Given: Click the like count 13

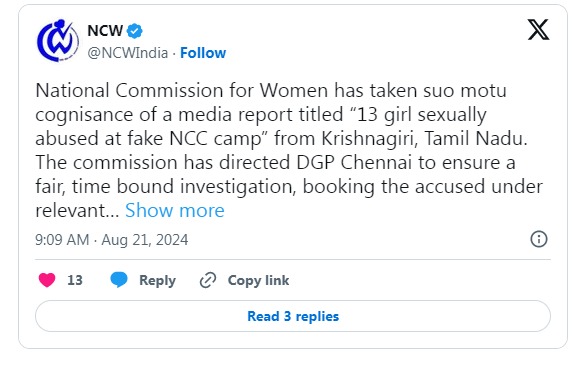Looking at the screenshot, I should tap(75, 281).
